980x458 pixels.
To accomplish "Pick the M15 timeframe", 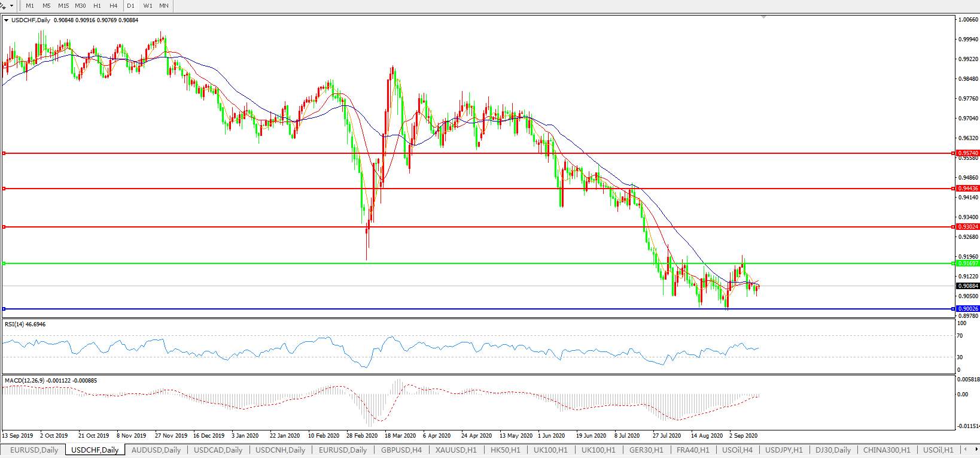I will pos(63,5).
